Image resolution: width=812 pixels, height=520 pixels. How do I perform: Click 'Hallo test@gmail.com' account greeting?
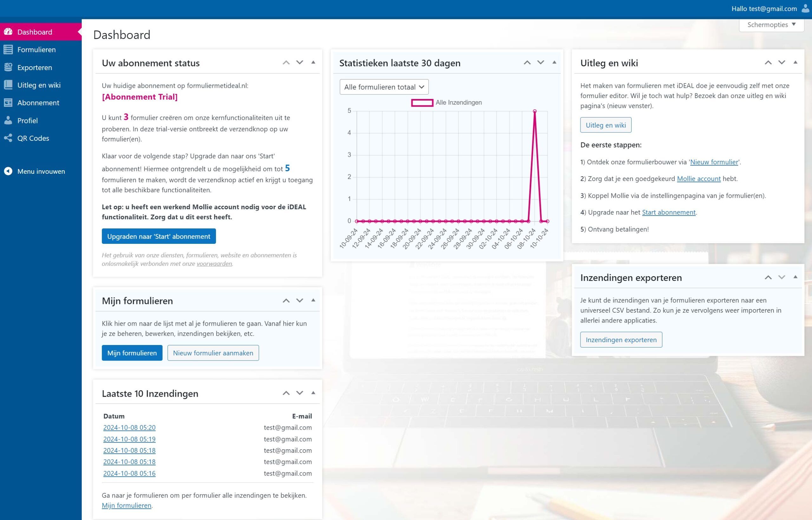click(764, 9)
